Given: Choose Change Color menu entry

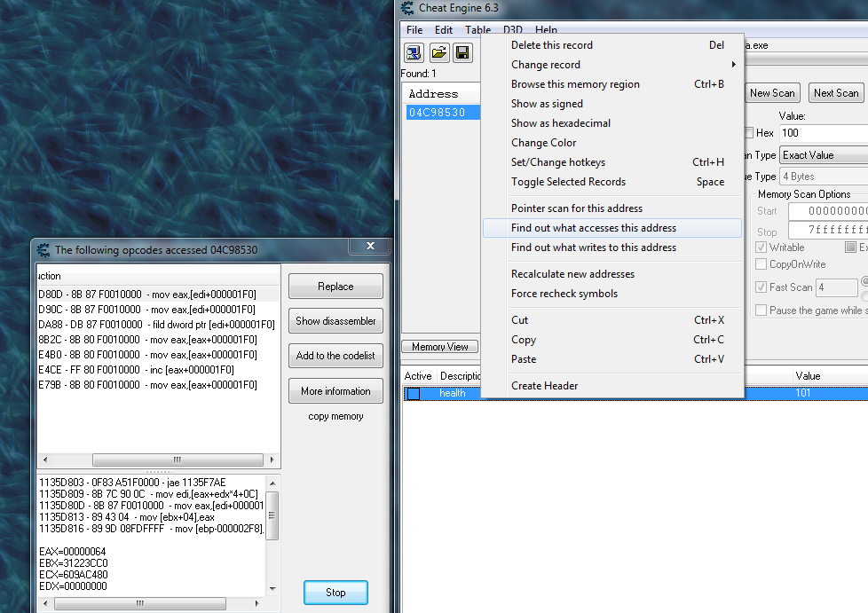Looking at the screenshot, I should pos(612,143).
